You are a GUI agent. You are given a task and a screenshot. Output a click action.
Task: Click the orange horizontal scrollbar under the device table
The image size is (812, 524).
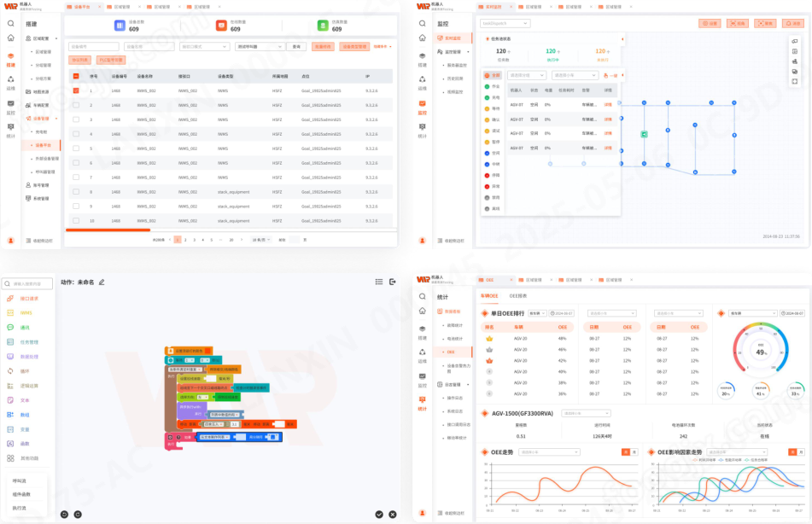(x=108, y=230)
